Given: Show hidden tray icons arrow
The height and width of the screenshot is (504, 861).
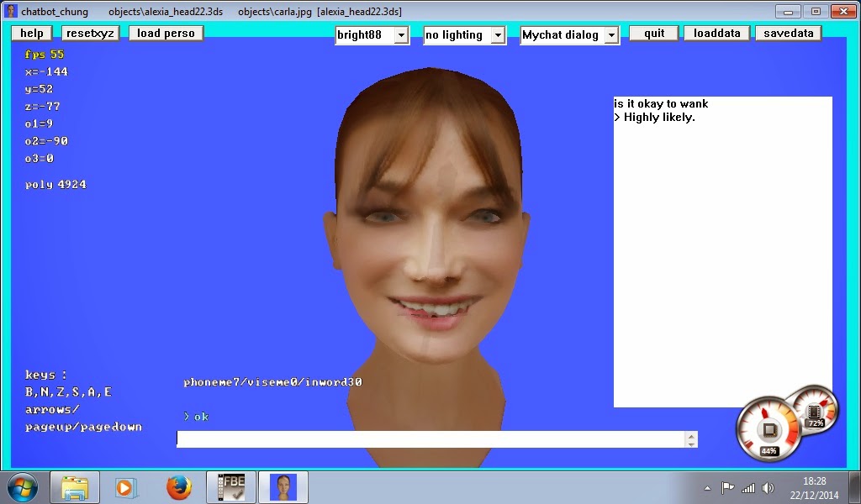Looking at the screenshot, I should pos(707,488).
